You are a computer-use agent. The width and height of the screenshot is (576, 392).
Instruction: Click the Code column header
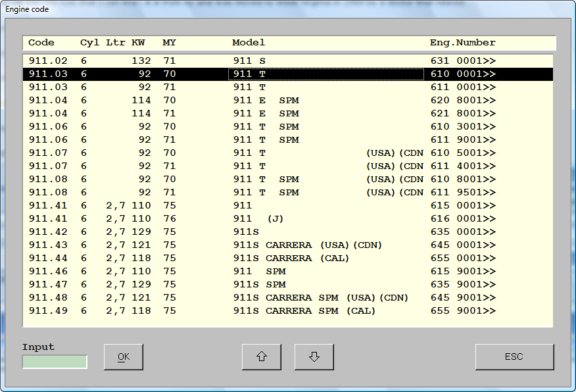point(41,43)
